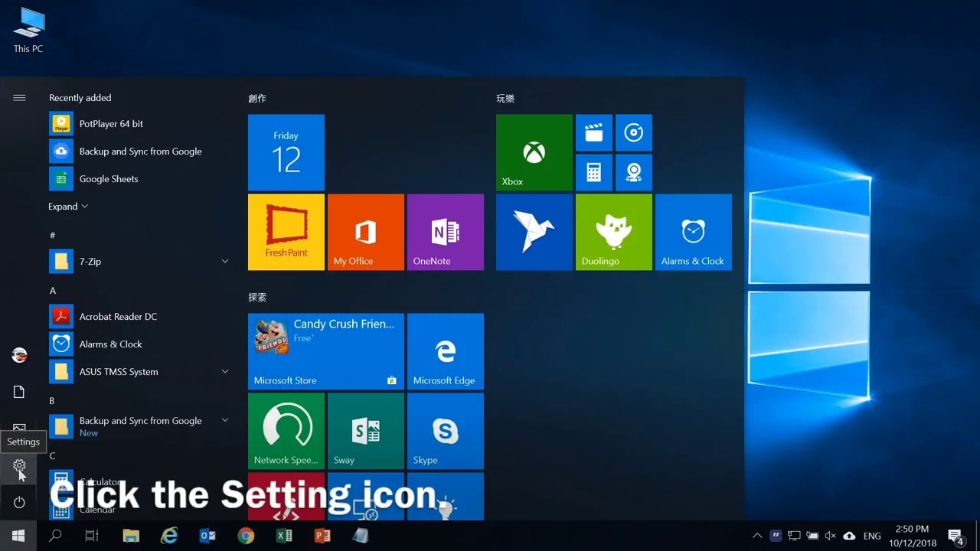Click the B letter header in app list
980x551 pixels.
pos(52,401)
